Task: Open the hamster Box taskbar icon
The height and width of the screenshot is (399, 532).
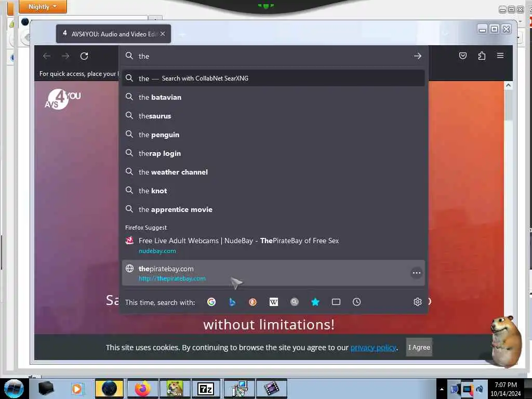Action: point(175,389)
